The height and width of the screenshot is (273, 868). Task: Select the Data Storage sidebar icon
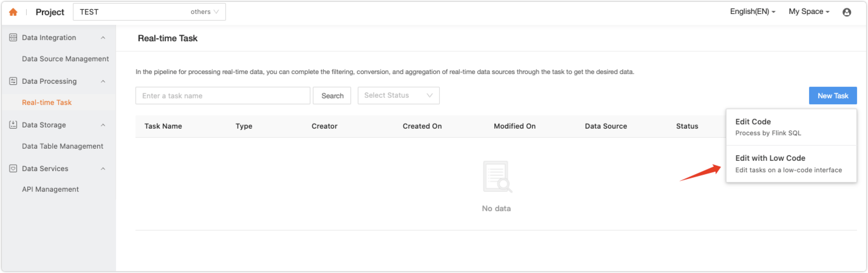point(13,125)
